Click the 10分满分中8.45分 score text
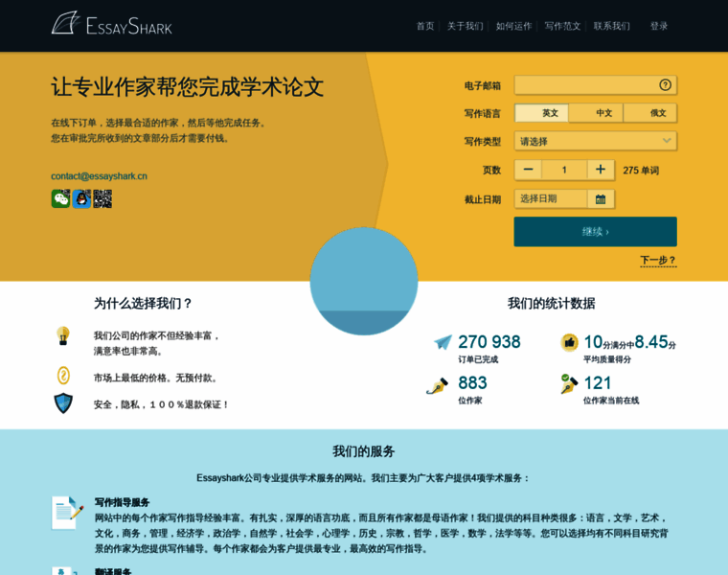This screenshot has height=575, width=728. [x=630, y=342]
